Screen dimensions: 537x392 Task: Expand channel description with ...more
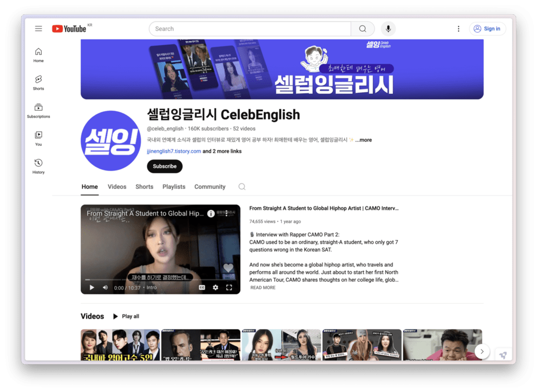pos(364,140)
